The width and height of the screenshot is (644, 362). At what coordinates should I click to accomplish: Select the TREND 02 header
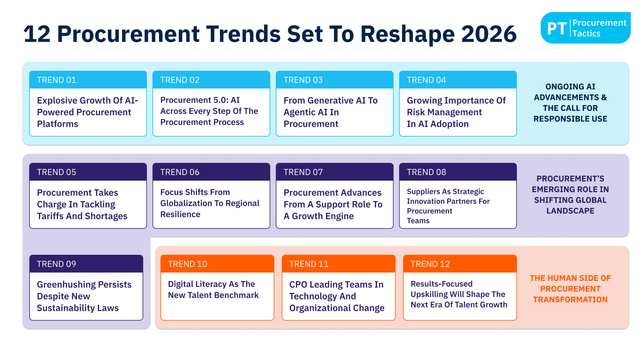pyautogui.click(x=211, y=80)
